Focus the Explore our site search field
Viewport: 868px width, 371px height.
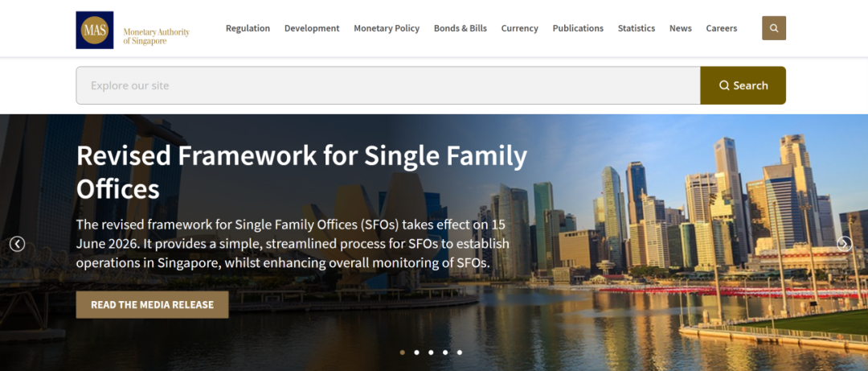pos(388,85)
